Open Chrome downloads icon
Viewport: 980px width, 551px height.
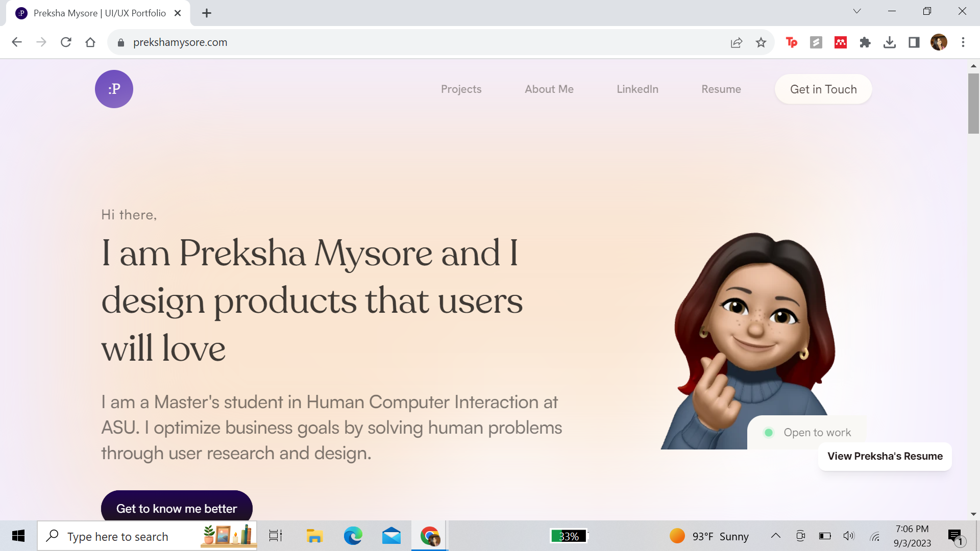889,42
